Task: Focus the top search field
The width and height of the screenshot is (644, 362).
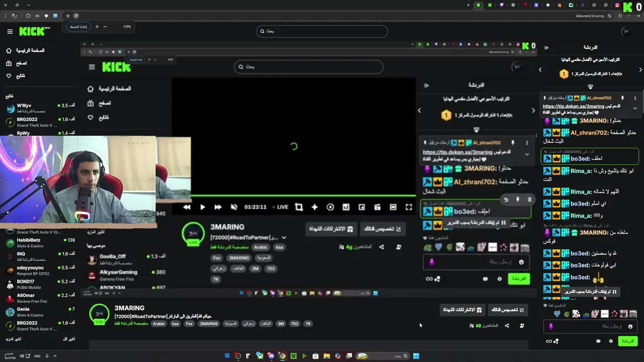Action: [322, 31]
